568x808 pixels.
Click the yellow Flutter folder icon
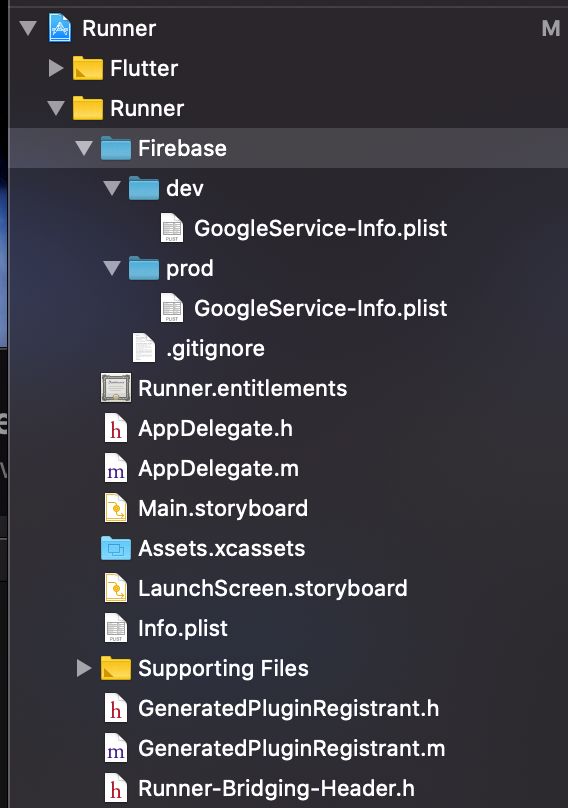(x=88, y=68)
